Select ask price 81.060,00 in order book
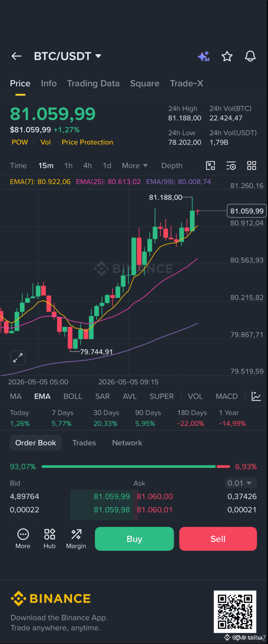 155,496
